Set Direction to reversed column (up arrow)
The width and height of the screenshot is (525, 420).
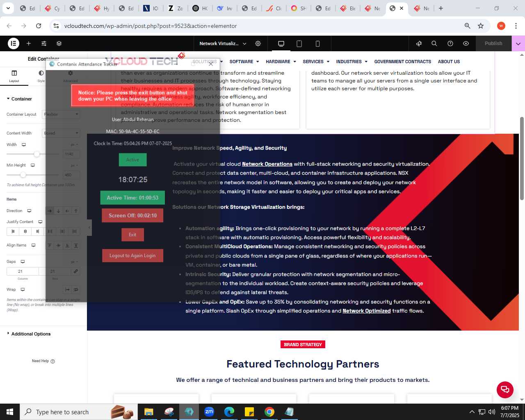coord(76,211)
